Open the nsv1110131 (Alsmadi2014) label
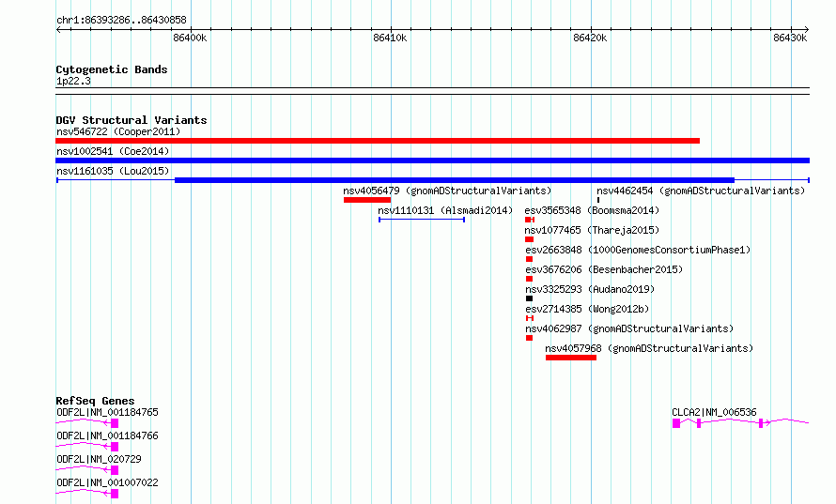Image resolution: width=836 pixels, height=504 pixels. tap(445, 210)
